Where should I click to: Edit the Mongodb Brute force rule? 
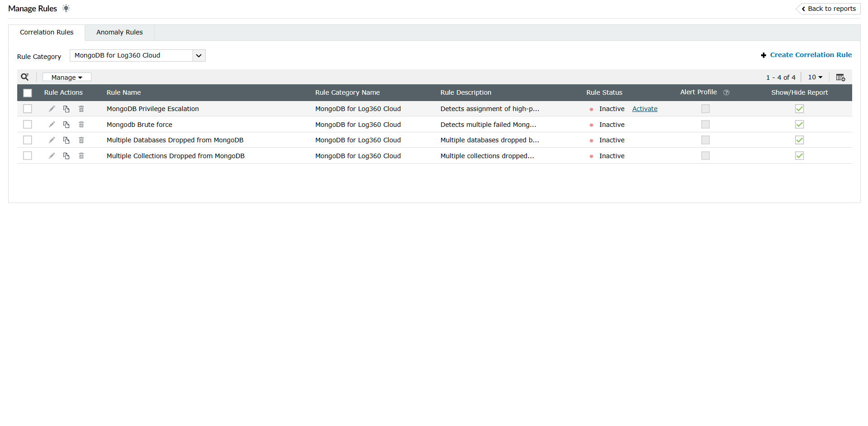(52, 124)
